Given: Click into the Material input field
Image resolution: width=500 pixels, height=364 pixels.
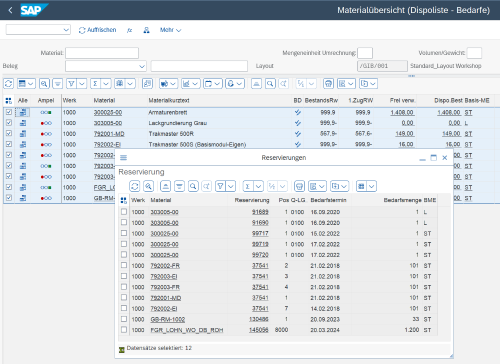Looking at the screenshot, I should [x=102, y=53].
